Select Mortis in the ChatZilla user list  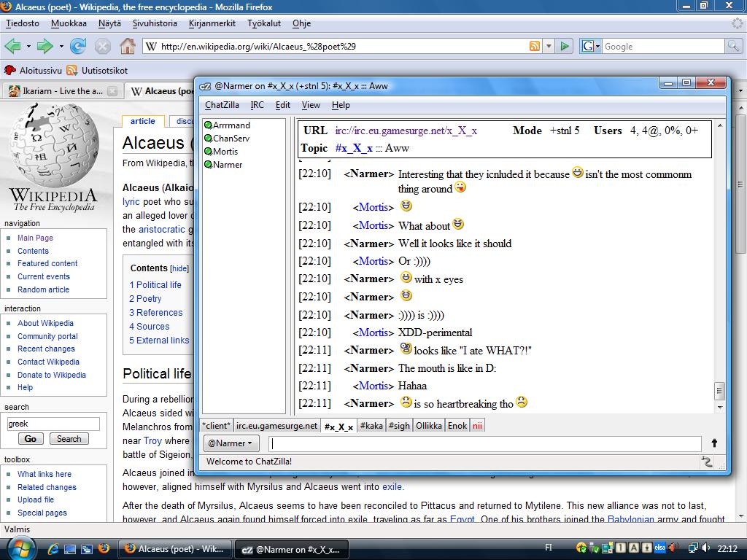(225, 152)
